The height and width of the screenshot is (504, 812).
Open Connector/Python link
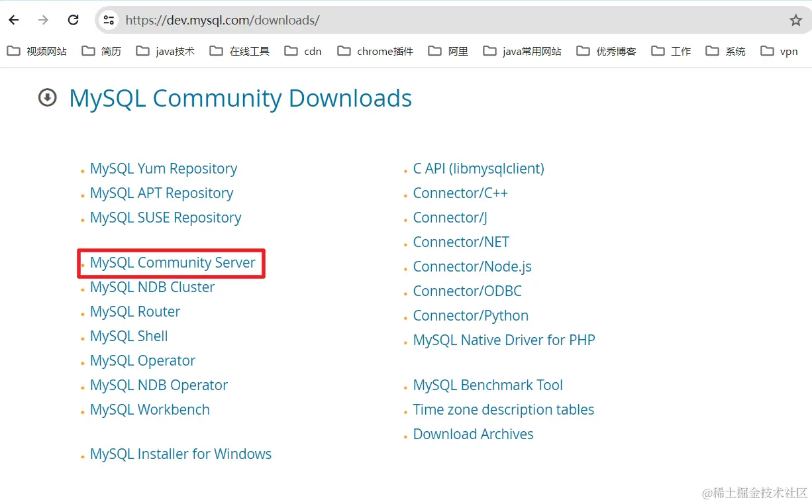click(471, 316)
